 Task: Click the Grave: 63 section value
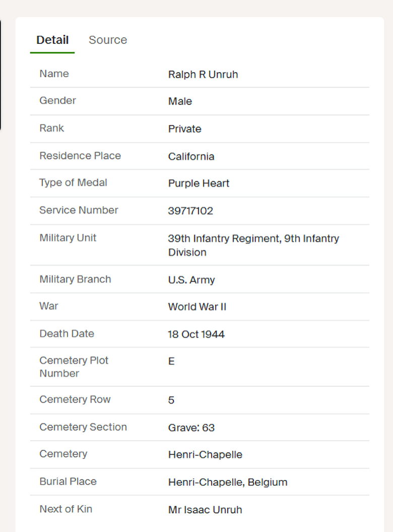tap(191, 427)
